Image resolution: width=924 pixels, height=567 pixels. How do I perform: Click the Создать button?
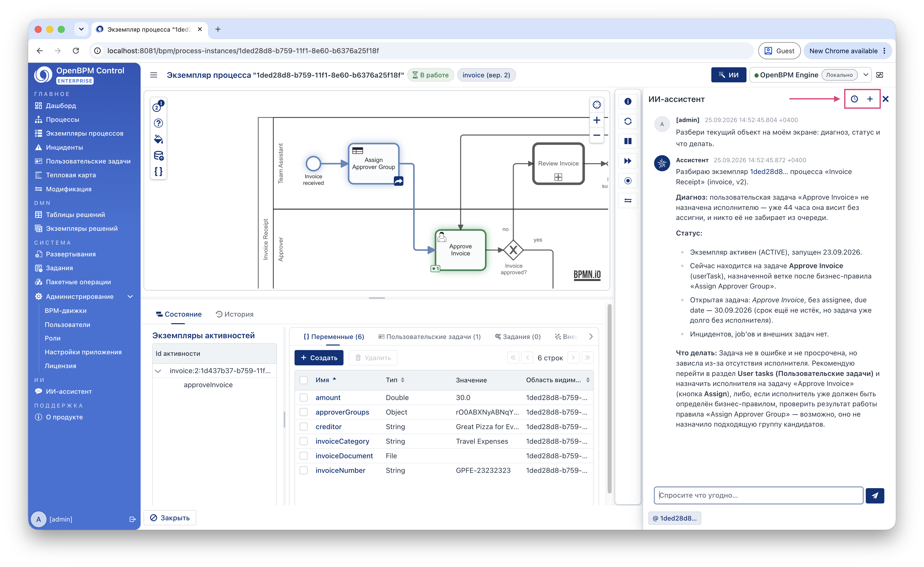(319, 358)
